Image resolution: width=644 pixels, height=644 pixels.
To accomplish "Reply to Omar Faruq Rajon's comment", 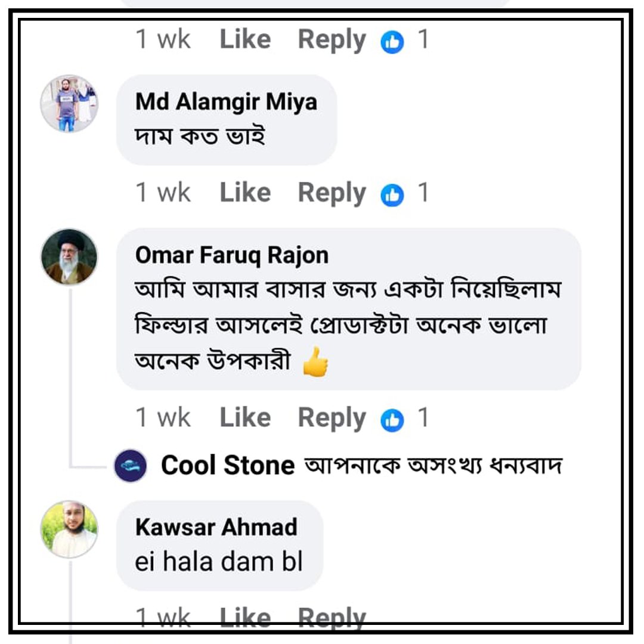I will pyautogui.click(x=332, y=417).
